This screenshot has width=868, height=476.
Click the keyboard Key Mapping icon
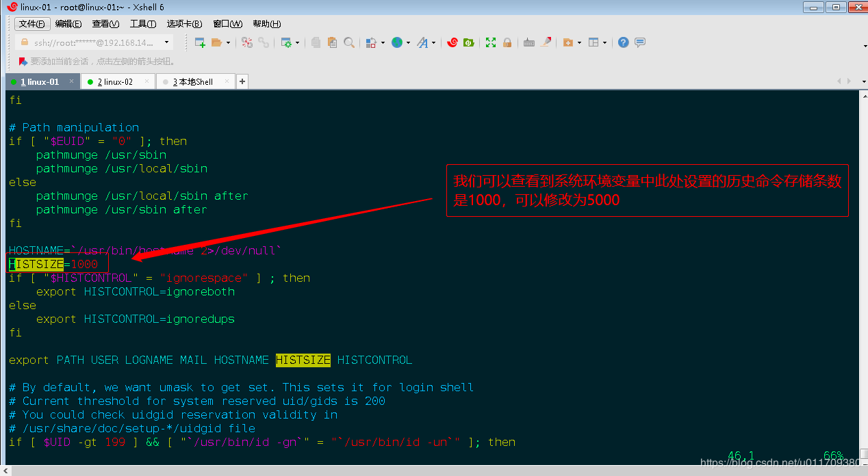pyautogui.click(x=529, y=42)
